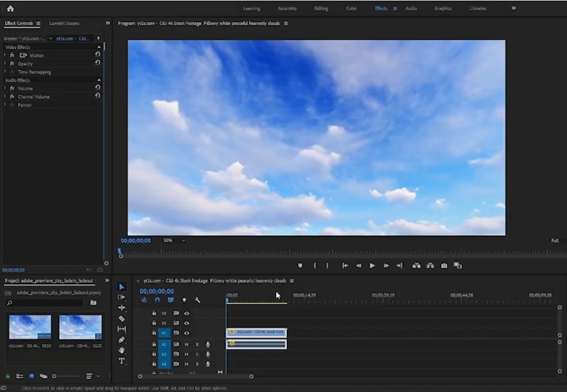Open Comparison View button

click(458, 265)
